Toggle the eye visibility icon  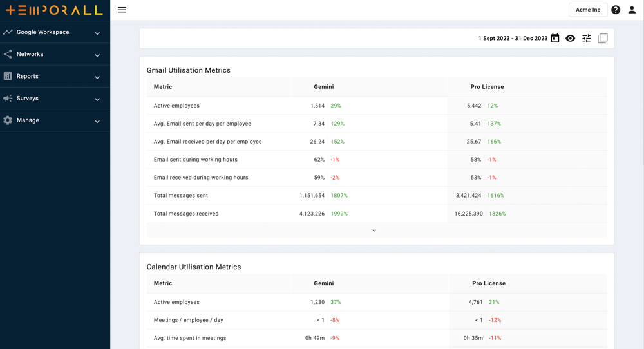pyautogui.click(x=570, y=38)
